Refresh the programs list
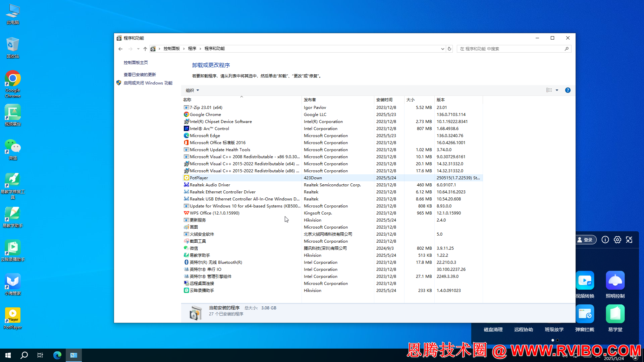The image size is (644, 362). [x=449, y=49]
